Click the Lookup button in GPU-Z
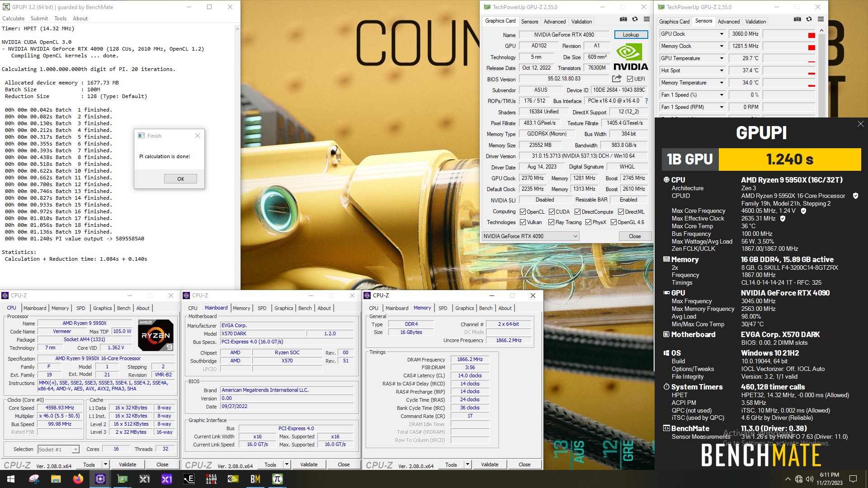Image resolution: width=868 pixels, height=488 pixels. click(x=631, y=35)
